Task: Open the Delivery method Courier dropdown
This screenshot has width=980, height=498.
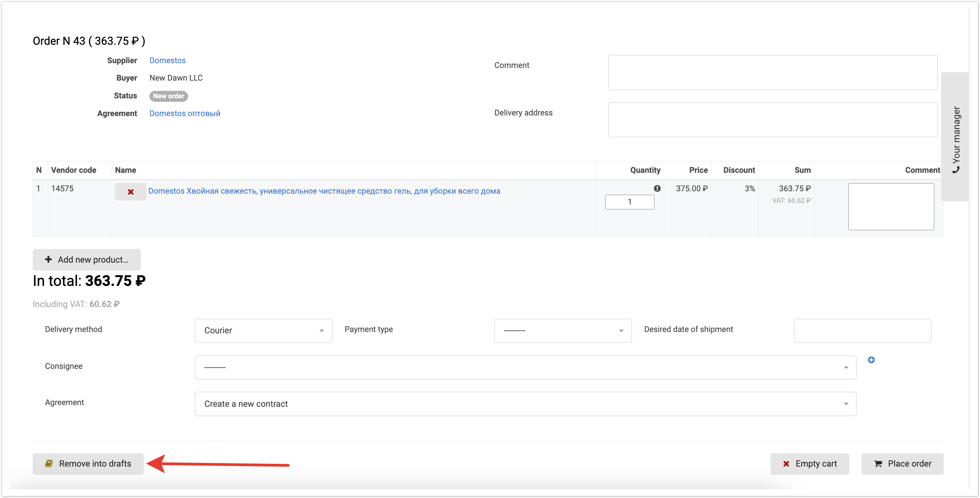Action: (263, 330)
